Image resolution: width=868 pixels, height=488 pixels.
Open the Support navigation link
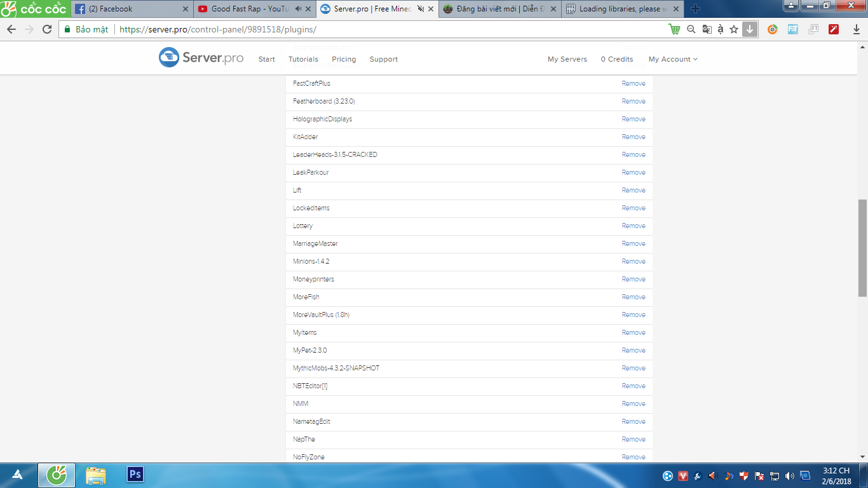pos(384,59)
